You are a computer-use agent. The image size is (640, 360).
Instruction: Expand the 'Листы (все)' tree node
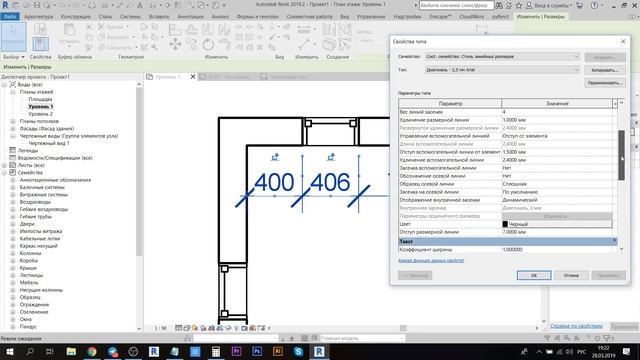(x=4, y=165)
